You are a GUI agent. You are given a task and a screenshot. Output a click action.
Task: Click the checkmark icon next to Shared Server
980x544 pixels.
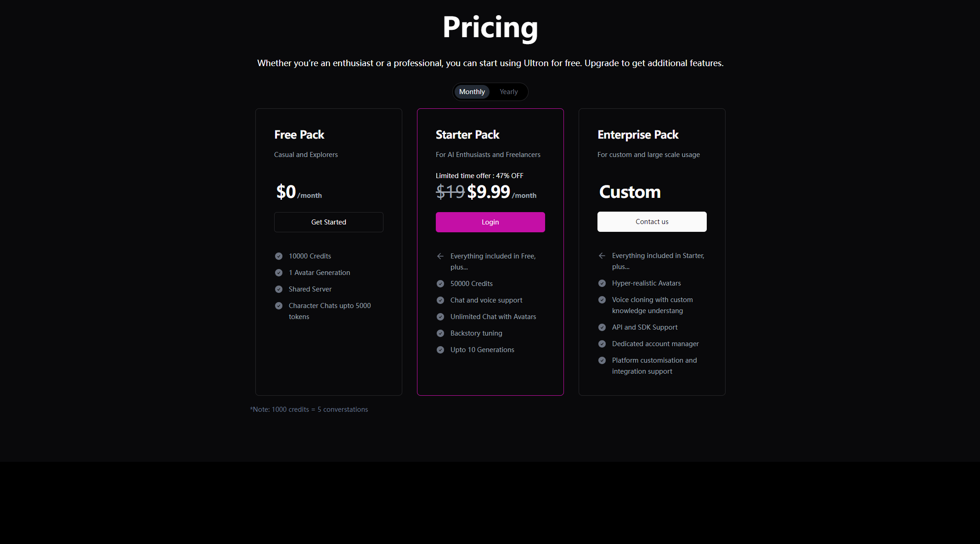(279, 289)
